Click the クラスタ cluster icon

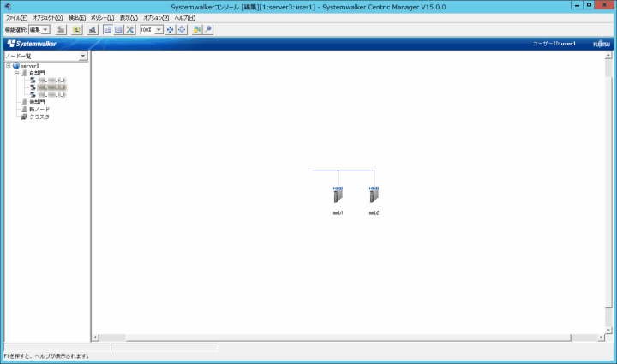coord(24,116)
